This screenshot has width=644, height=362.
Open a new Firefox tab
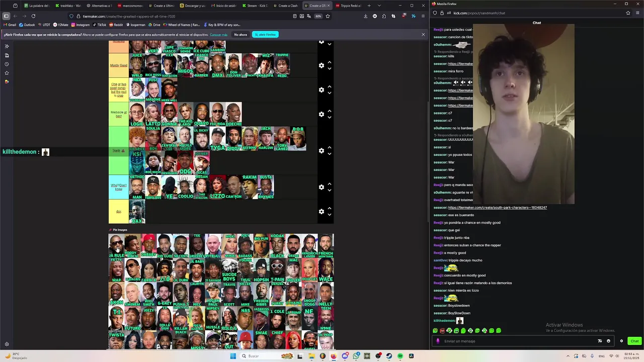pos(369,6)
